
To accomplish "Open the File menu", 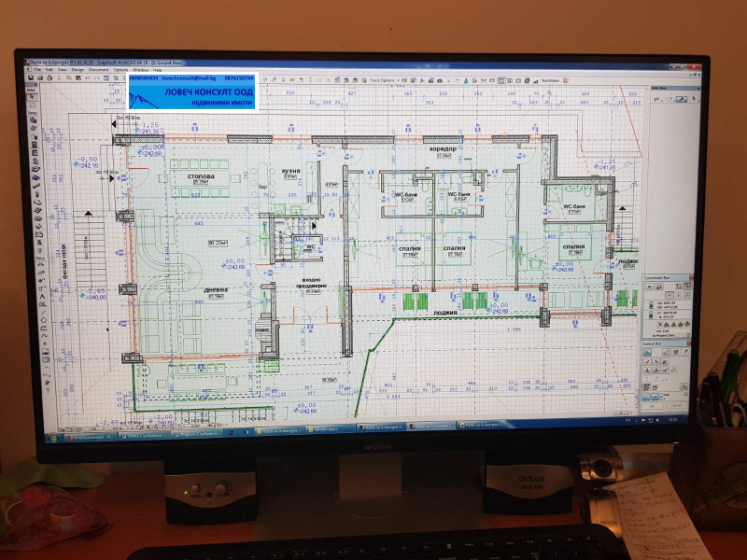I will coord(37,70).
